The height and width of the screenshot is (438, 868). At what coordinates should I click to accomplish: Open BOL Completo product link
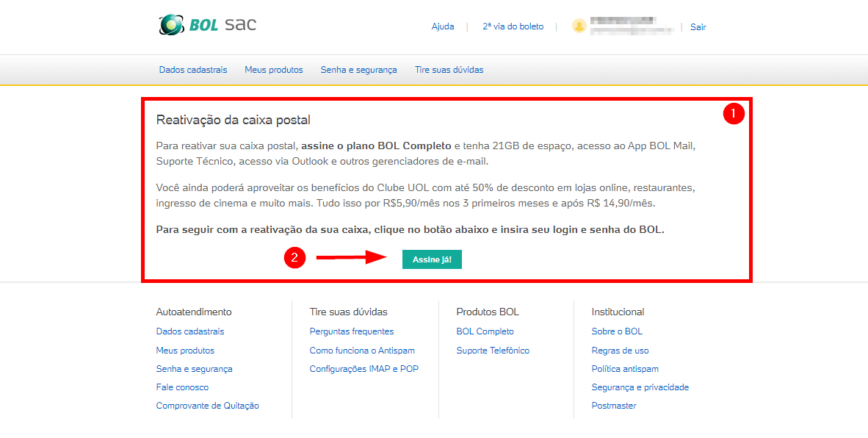pyautogui.click(x=485, y=331)
